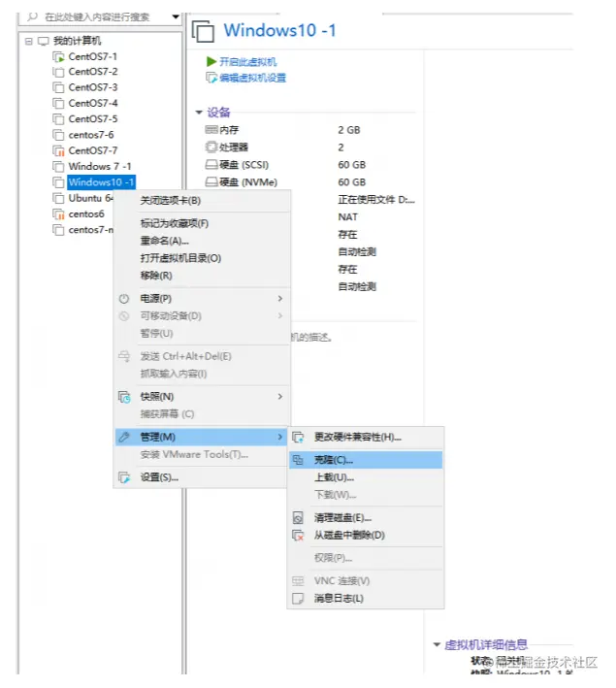Click the 编辑虚拟机设置 link
Image resolution: width=616 pixels, height=688 pixels.
pyautogui.click(x=253, y=78)
